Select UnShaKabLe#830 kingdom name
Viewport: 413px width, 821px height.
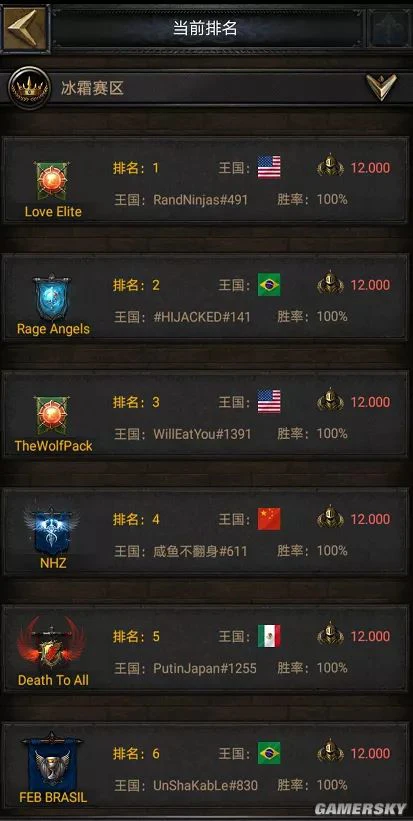[205, 785]
